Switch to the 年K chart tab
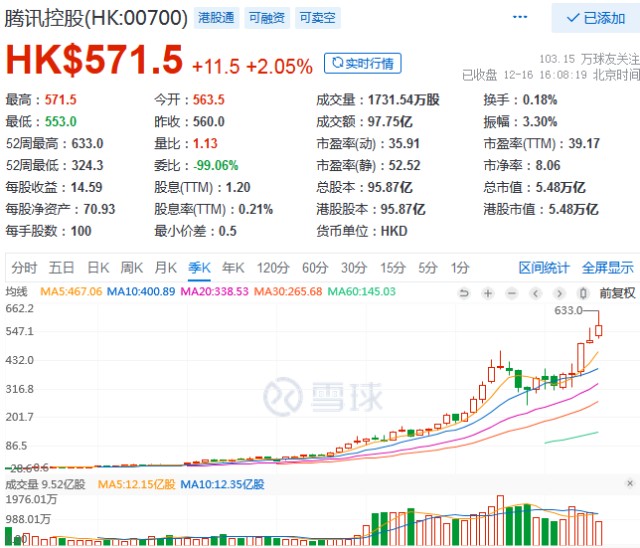Viewport: 640px width, 548px height. [x=233, y=268]
